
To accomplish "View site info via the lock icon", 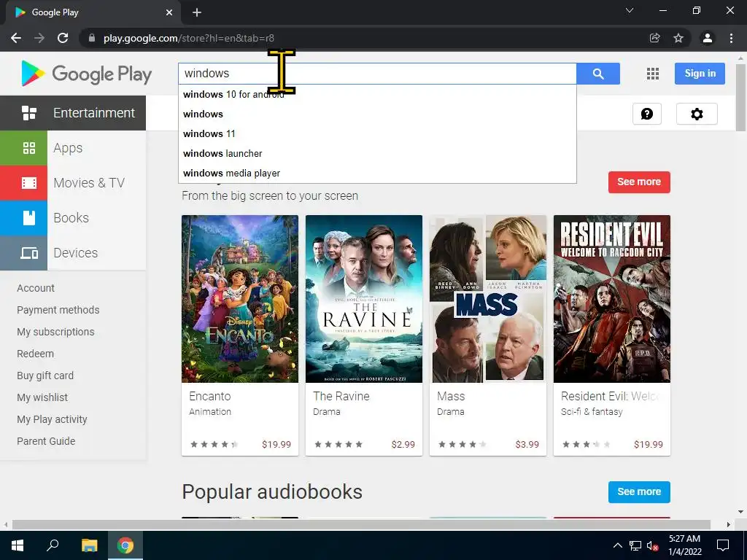I will click(92, 38).
